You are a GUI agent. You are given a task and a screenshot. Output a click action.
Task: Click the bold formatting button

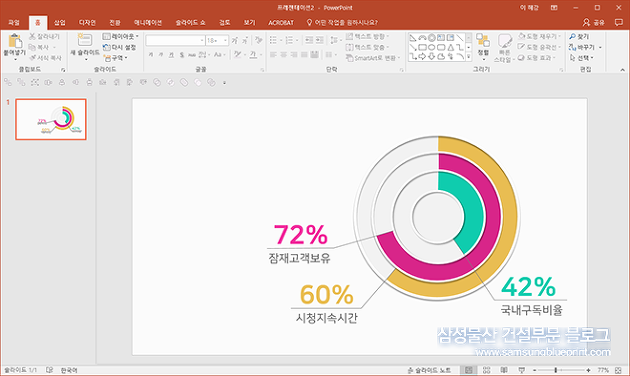coord(151,55)
